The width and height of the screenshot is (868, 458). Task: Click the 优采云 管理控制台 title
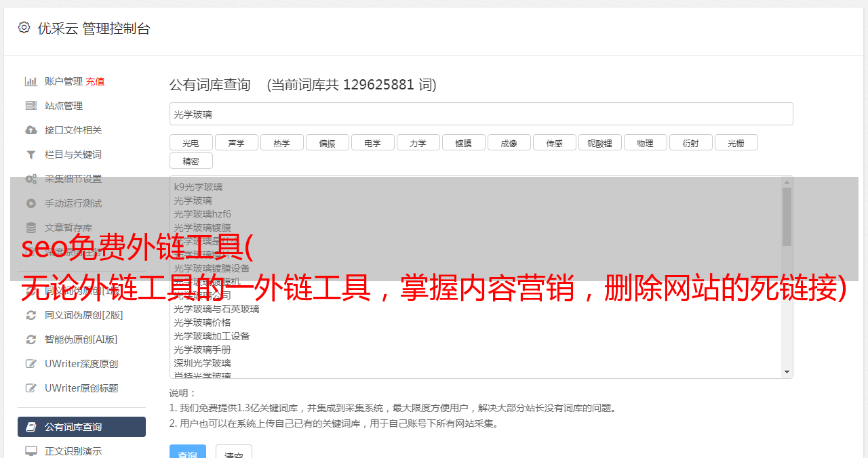(x=94, y=28)
